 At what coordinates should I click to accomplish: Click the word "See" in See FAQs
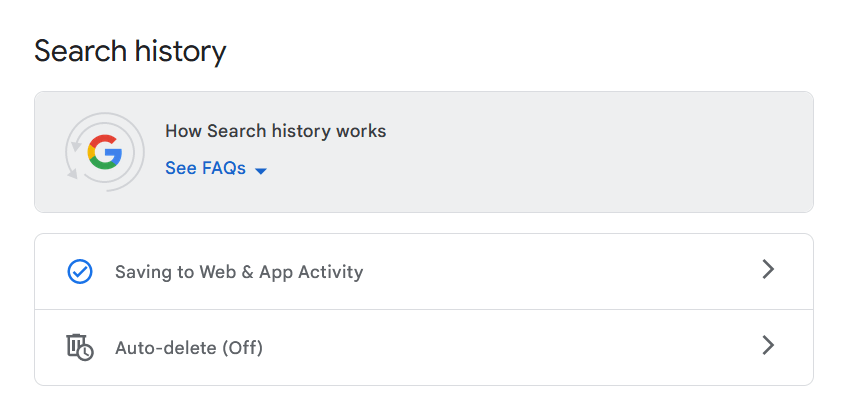tap(181, 168)
